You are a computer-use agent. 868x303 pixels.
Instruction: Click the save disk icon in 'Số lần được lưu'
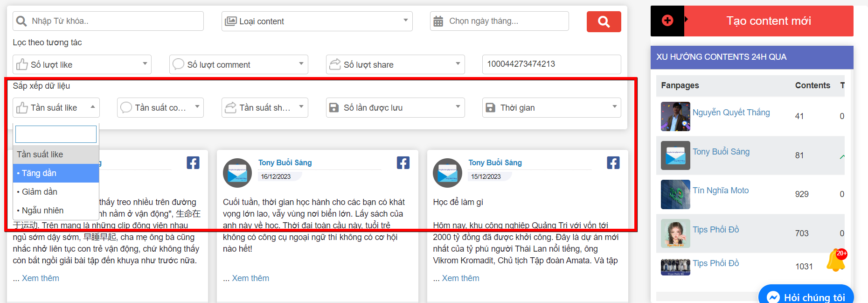pyautogui.click(x=334, y=108)
